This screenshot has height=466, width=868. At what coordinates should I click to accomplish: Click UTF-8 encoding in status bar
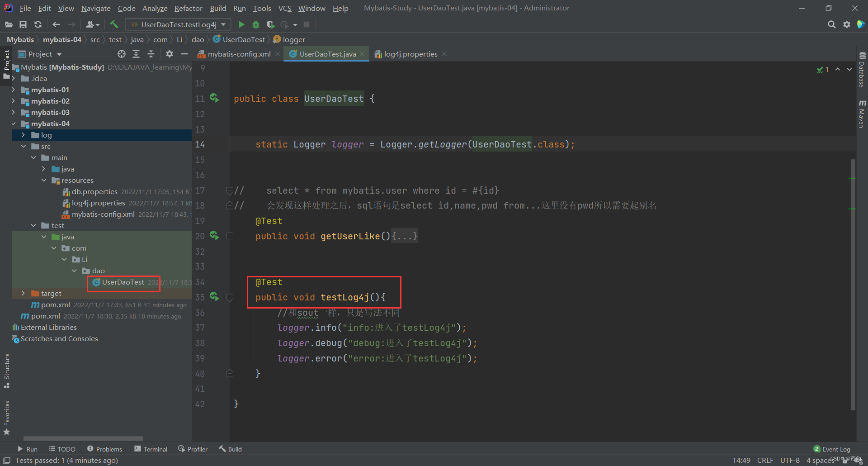tap(790, 460)
